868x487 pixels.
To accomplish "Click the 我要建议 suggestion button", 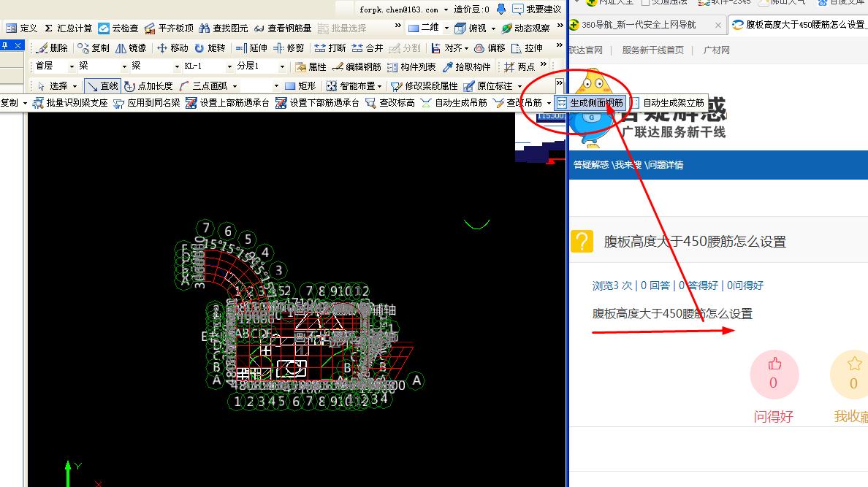I will click(x=536, y=9).
